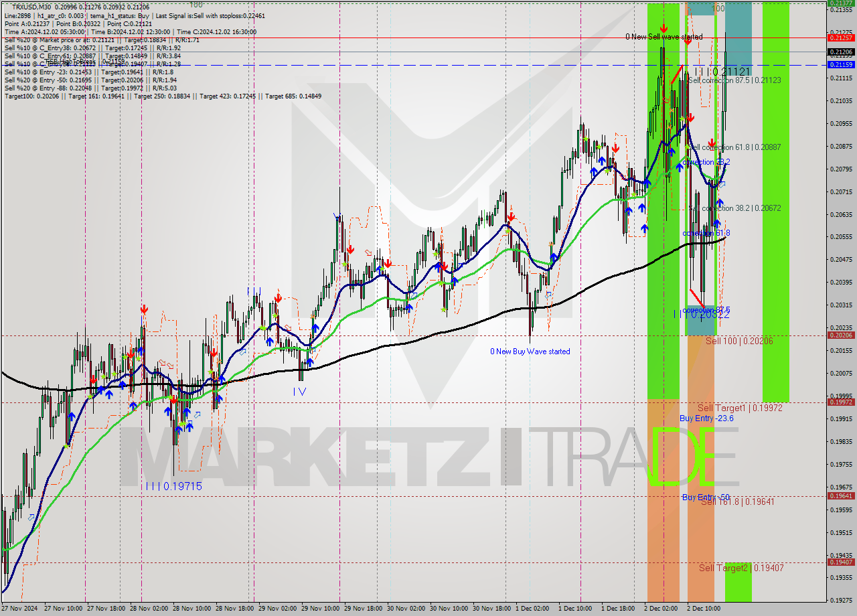The image size is (857, 616).
Task: Click the 0.21377 price tag at top
Action: click(x=841, y=3)
